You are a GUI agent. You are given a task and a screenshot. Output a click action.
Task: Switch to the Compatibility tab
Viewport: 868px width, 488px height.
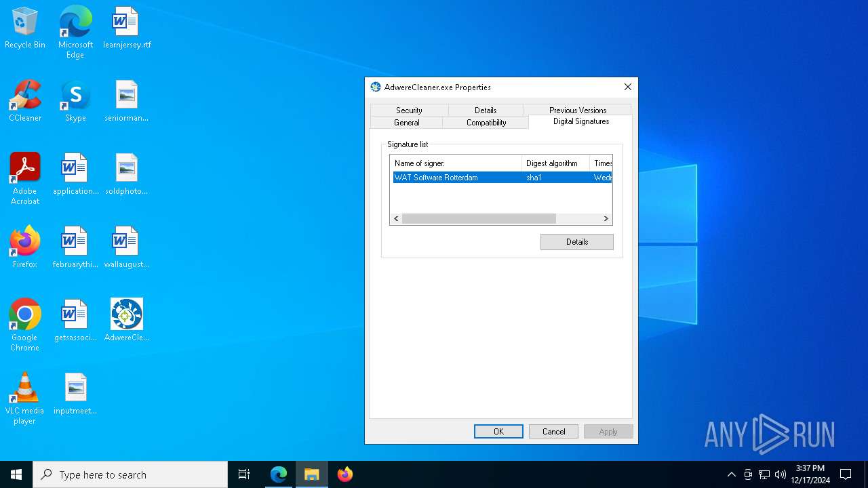coord(486,123)
